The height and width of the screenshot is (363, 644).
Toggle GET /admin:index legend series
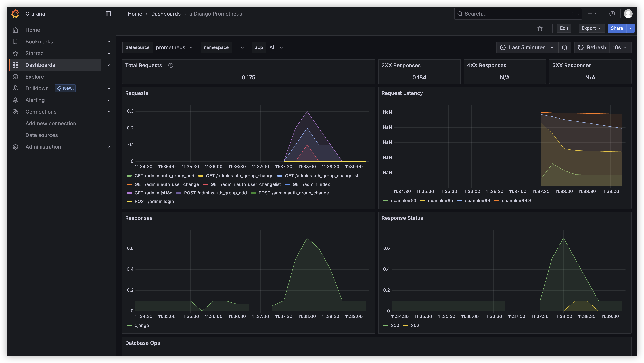click(x=311, y=184)
